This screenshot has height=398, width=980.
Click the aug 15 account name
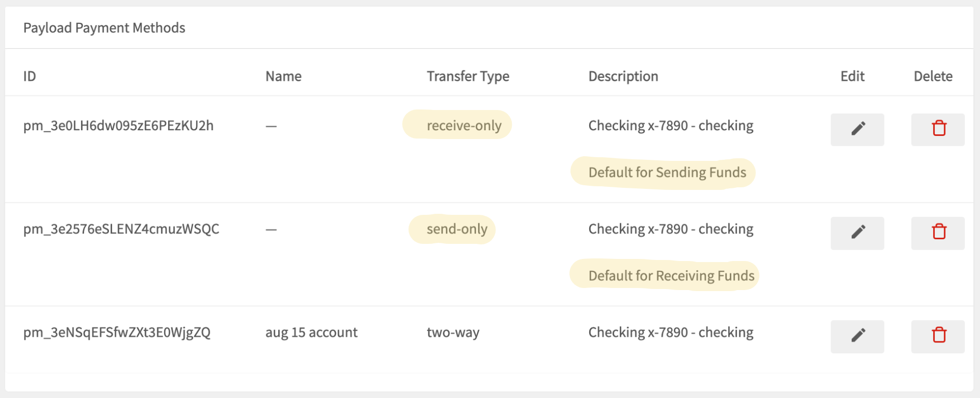pyautogui.click(x=311, y=333)
